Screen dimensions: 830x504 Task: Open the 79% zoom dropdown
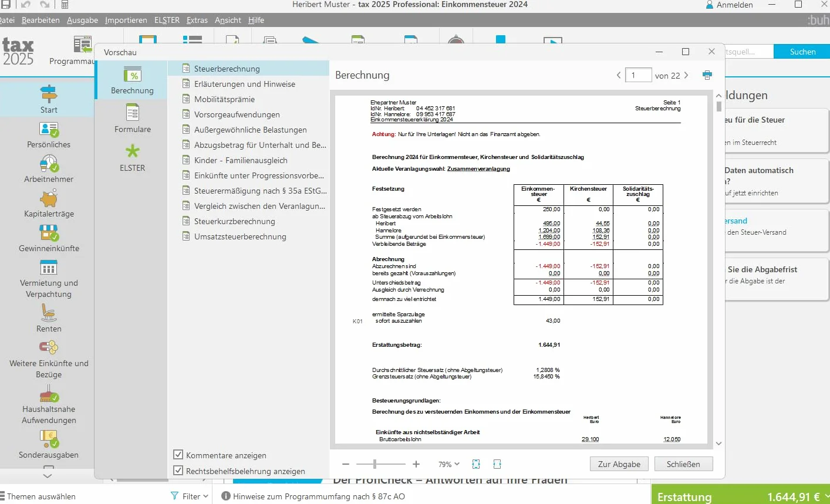449,464
